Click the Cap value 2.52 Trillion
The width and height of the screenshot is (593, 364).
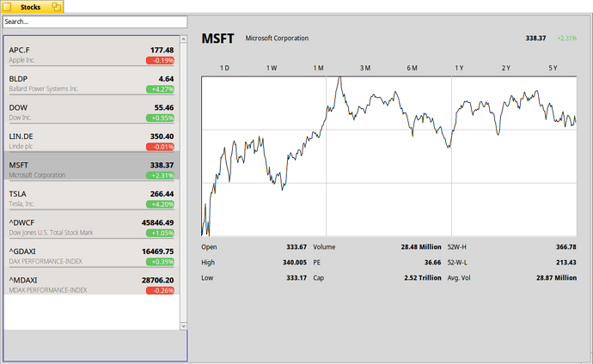pyautogui.click(x=423, y=278)
